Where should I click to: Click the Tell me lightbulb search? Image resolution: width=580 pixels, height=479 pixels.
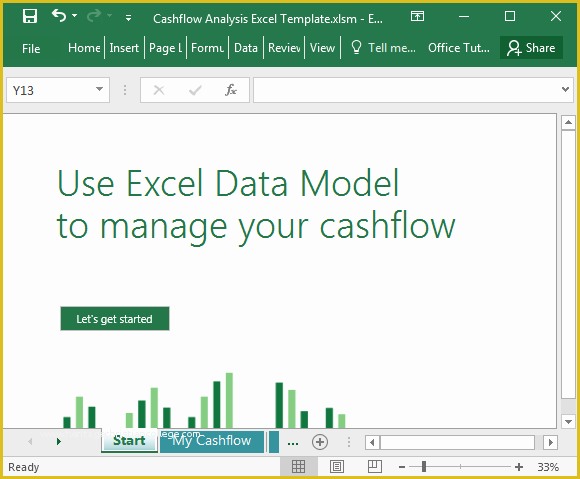pyautogui.click(x=383, y=48)
